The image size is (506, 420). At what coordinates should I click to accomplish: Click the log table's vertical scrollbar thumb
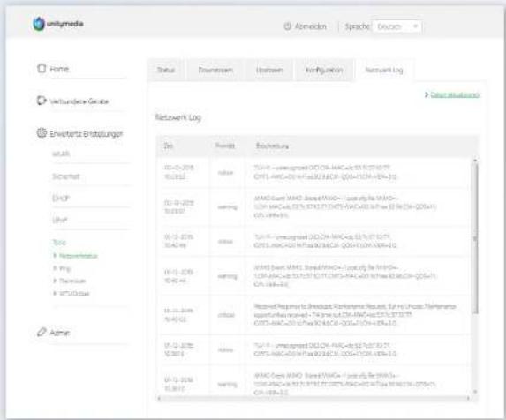pyautogui.click(x=475, y=238)
